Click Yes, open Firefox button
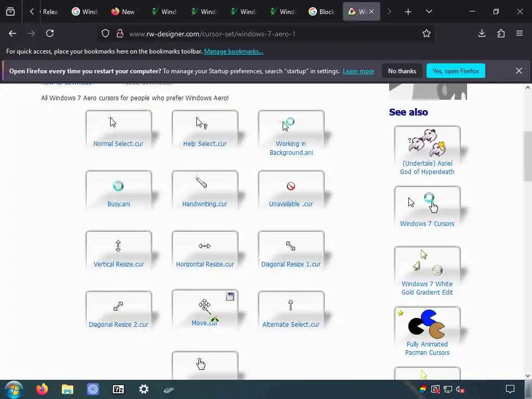 [456, 71]
